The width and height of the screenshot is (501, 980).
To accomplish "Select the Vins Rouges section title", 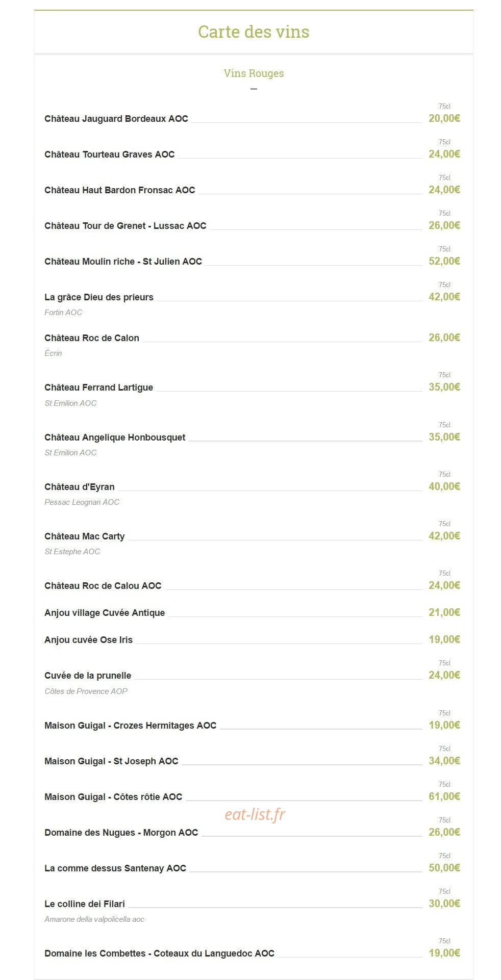I will tap(254, 73).
